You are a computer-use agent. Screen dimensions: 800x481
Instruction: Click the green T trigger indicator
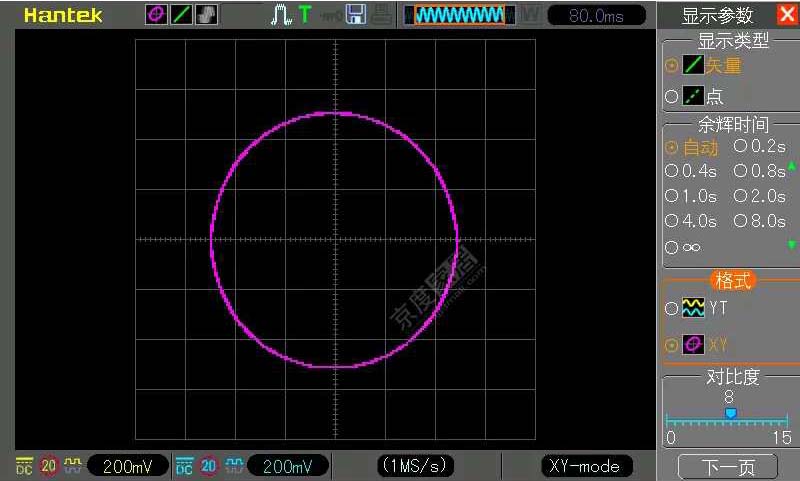[304, 15]
